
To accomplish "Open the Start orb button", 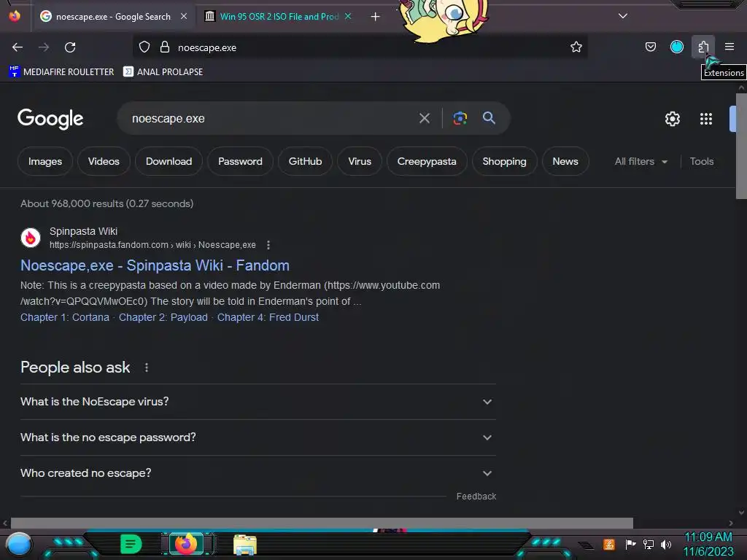I will tap(18, 544).
